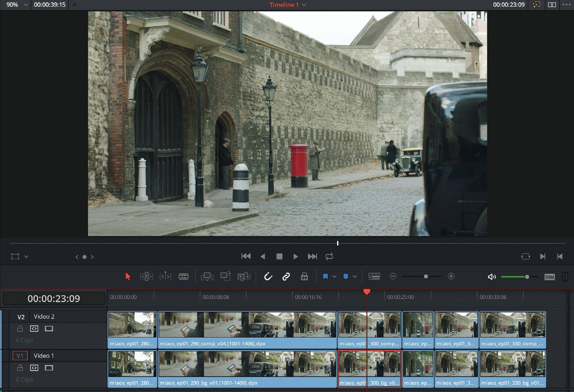Go to previous edit point icon

[560, 256]
